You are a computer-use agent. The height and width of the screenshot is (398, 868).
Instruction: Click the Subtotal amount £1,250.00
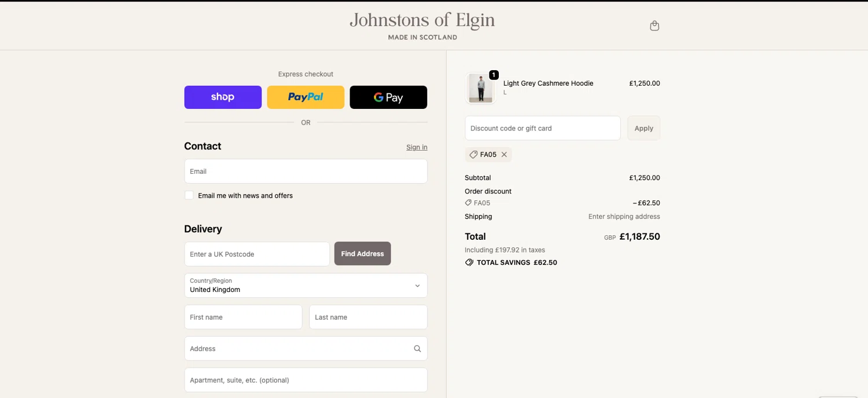click(645, 178)
